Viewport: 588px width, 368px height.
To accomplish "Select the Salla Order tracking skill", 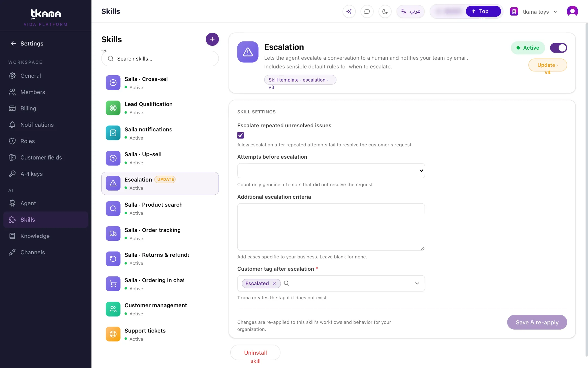I will click(x=160, y=234).
